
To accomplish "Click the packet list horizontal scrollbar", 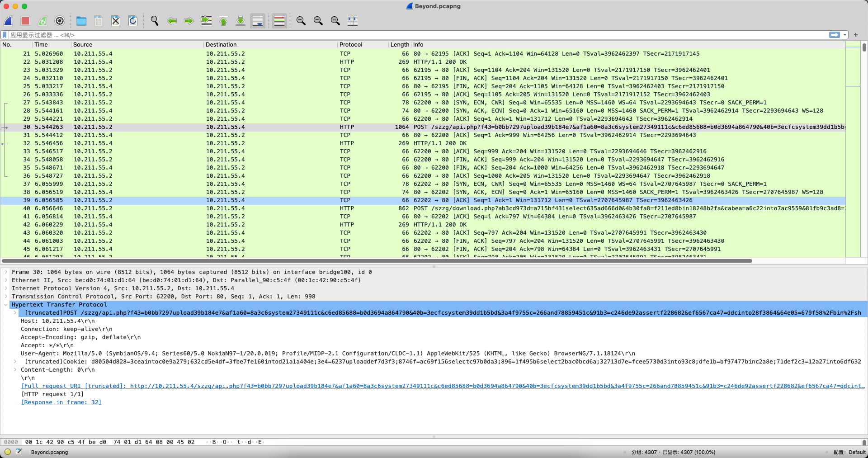I will [x=377, y=261].
